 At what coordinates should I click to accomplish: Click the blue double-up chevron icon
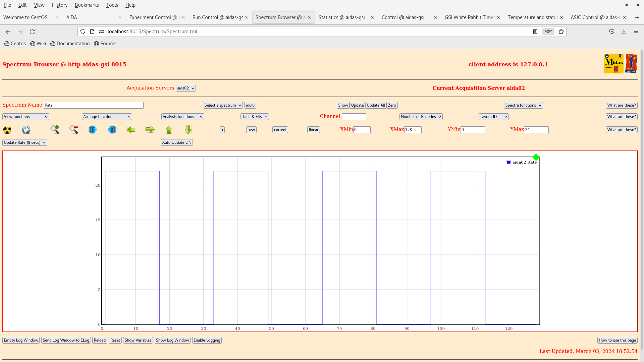pos(112,129)
